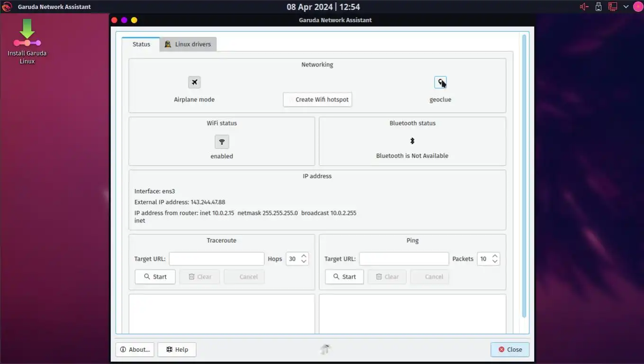This screenshot has height=364, width=644.
Task: Cancel the running Ping
Action: point(429,277)
